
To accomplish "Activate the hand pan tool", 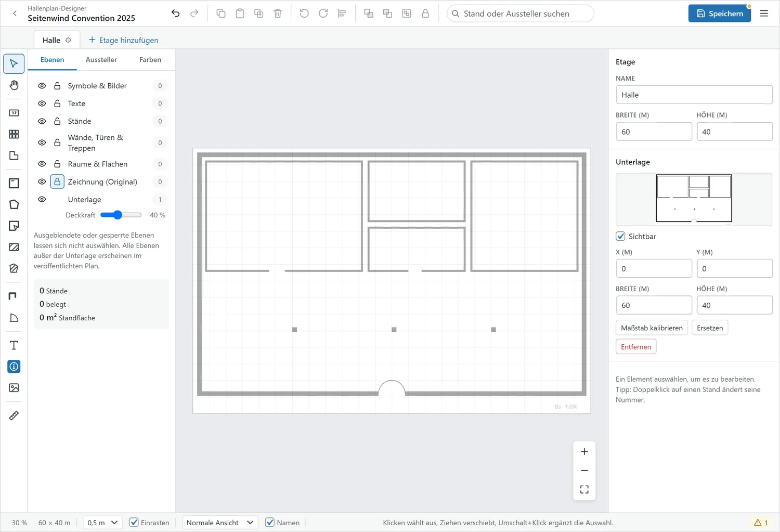I will 14,85.
